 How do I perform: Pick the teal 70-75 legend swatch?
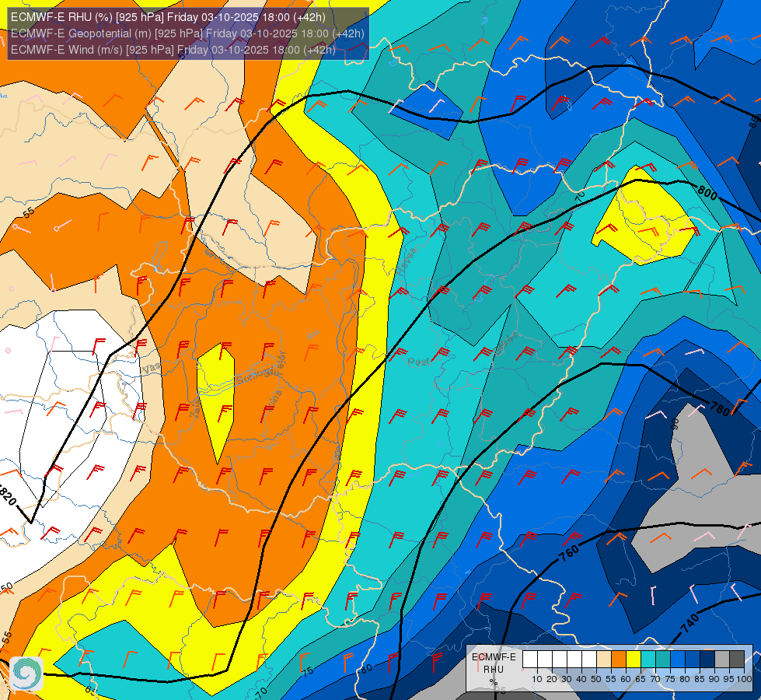tap(663, 660)
